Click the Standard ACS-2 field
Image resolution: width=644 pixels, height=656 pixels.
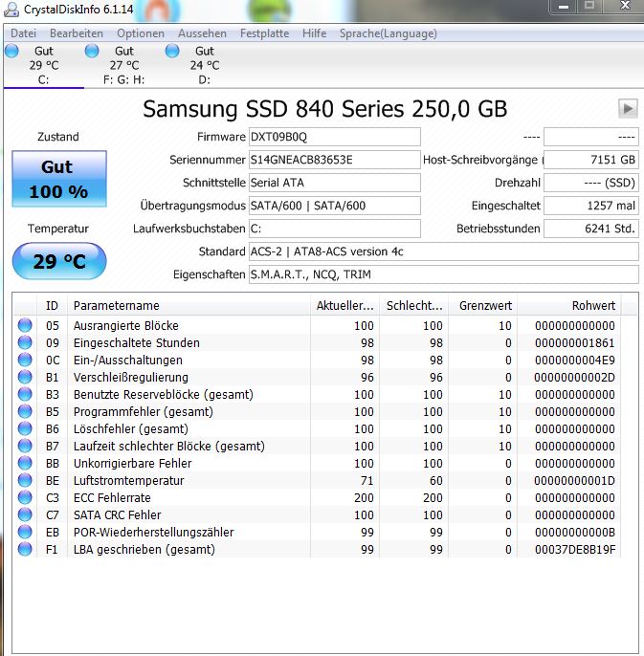444,251
